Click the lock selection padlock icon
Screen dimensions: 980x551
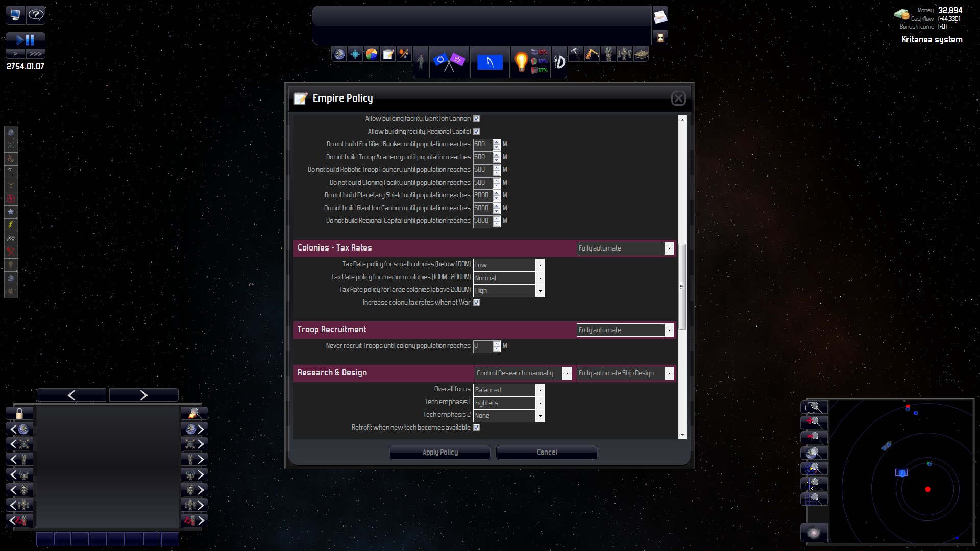[x=19, y=413]
